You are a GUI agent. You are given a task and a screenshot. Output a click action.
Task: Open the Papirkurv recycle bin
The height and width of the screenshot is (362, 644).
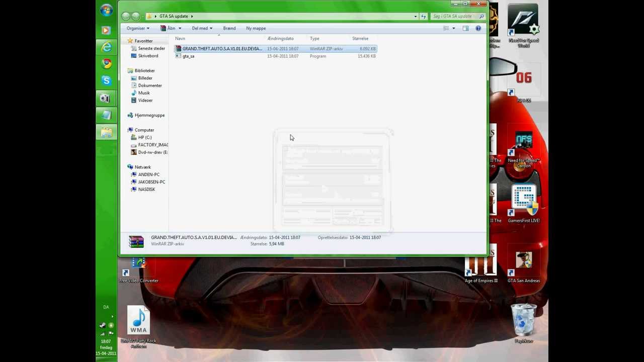[524, 323]
